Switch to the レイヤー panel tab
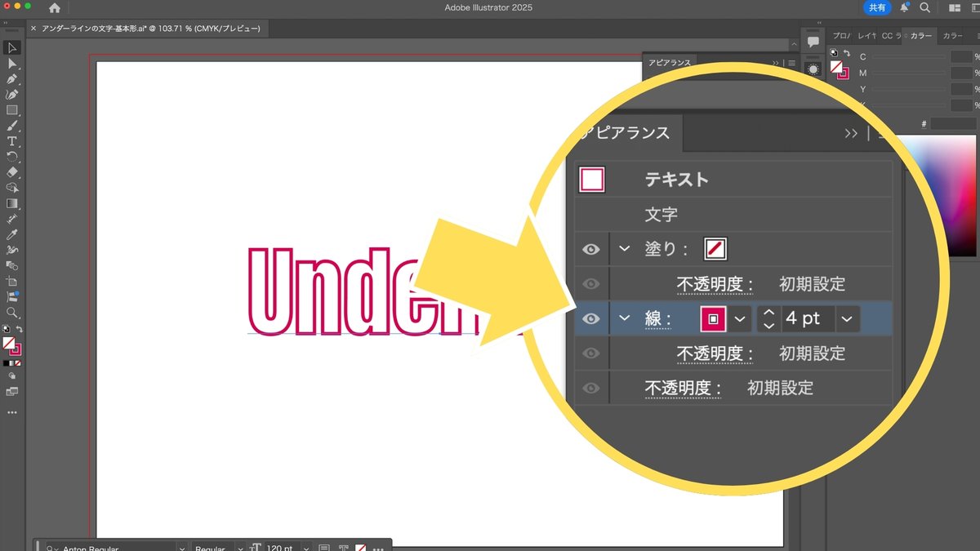This screenshot has width=980, height=551. pyautogui.click(x=866, y=36)
